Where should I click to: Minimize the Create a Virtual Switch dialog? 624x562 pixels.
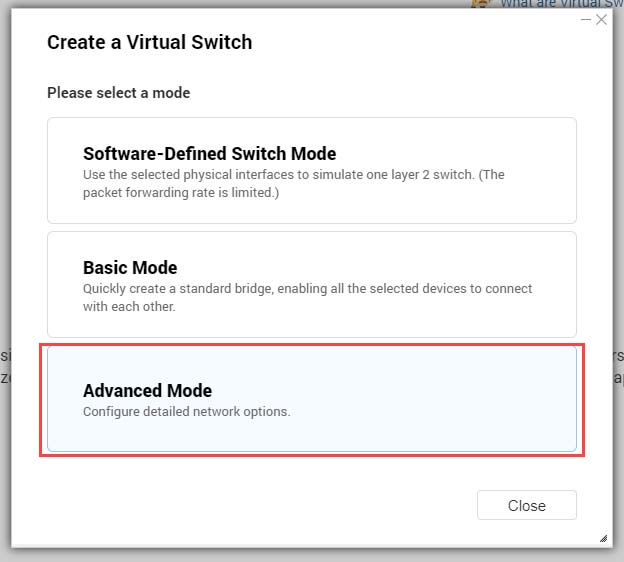(x=586, y=20)
